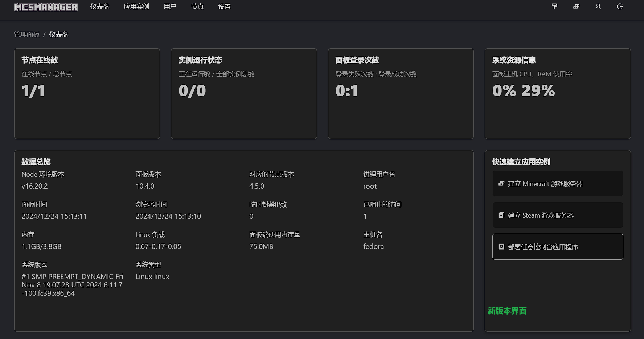Viewport: 644px width, 339px height.
Task: Go to 应用实例 in the top navigation
Action: coord(136,7)
